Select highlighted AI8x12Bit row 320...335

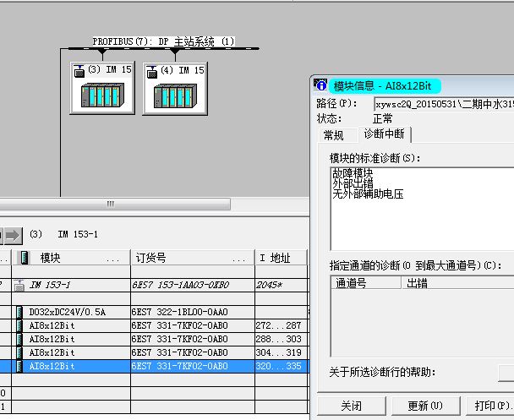click(x=153, y=366)
